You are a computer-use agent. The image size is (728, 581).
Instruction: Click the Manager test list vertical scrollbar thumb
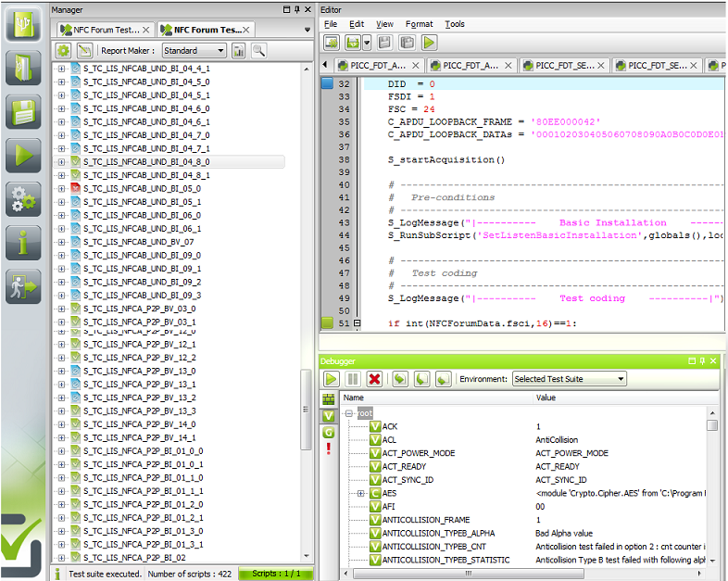tap(307, 408)
